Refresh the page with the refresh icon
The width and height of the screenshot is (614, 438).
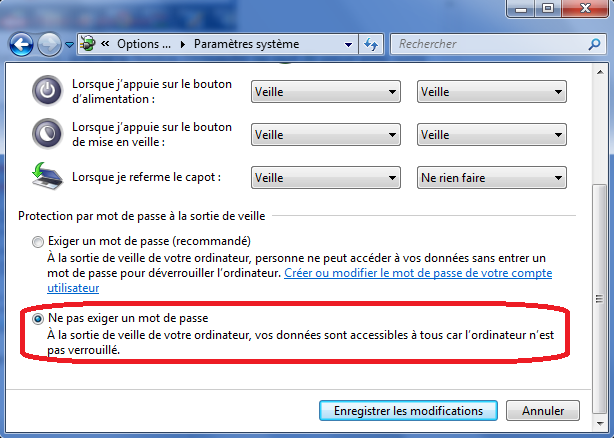[x=371, y=44]
